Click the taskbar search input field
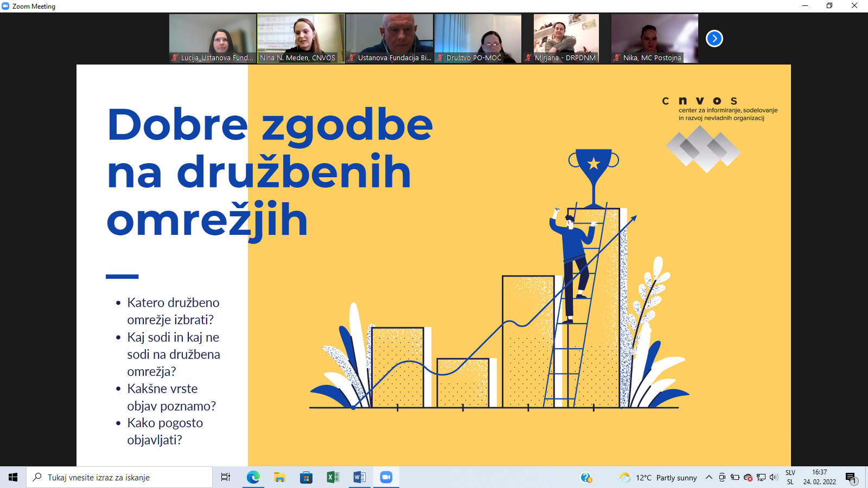Viewport: 868px width, 488px height. (x=119, y=477)
